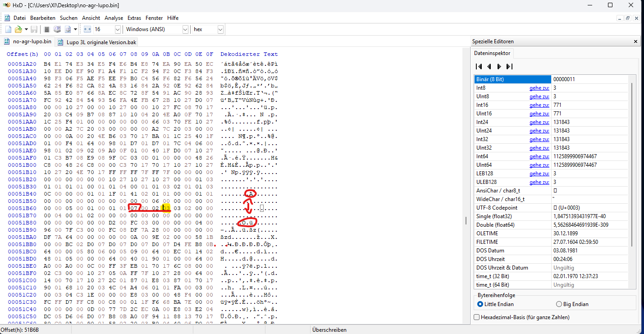
Task: Click the Open disk image icon
Action: [68, 29]
